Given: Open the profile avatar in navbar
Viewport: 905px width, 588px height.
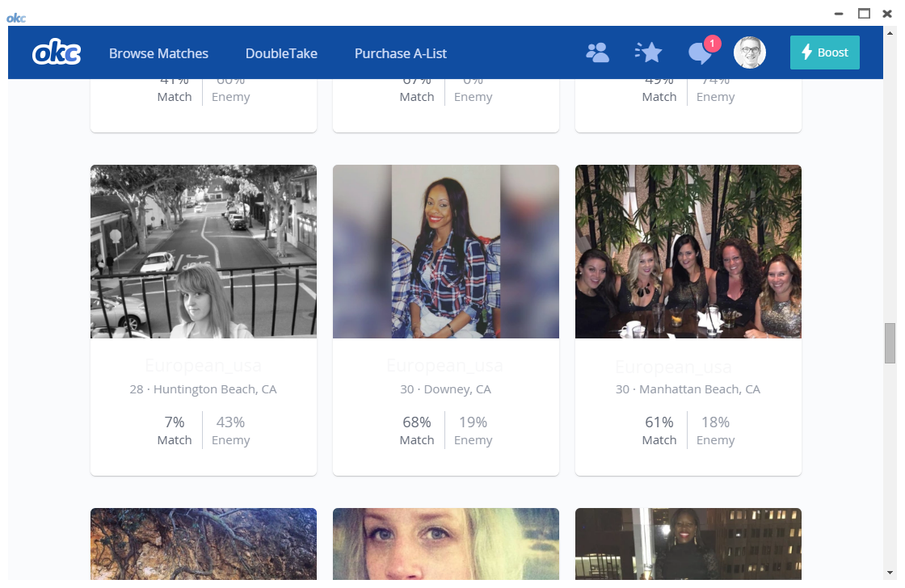Looking at the screenshot, I should click(x=750, y=52).
